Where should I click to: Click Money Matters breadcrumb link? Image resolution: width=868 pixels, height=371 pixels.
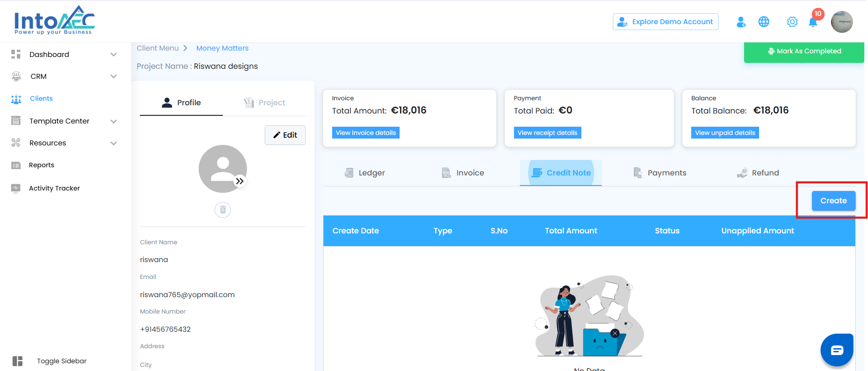pos(222,48)
